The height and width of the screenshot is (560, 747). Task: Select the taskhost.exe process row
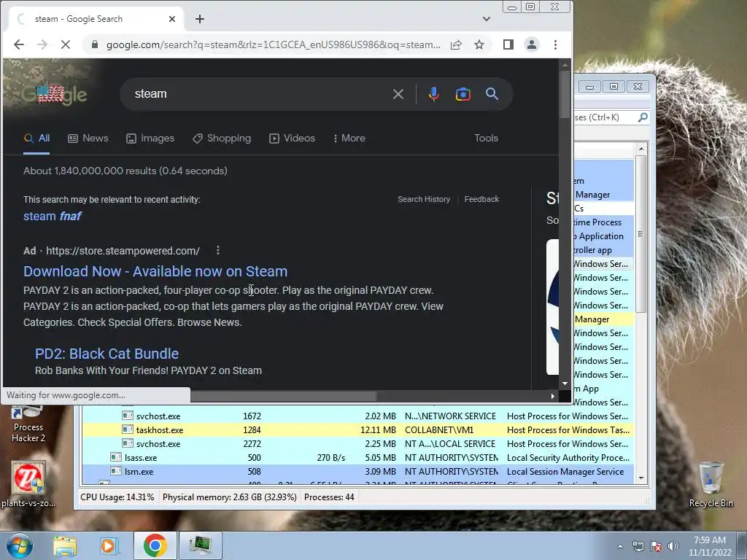point(357,430)
